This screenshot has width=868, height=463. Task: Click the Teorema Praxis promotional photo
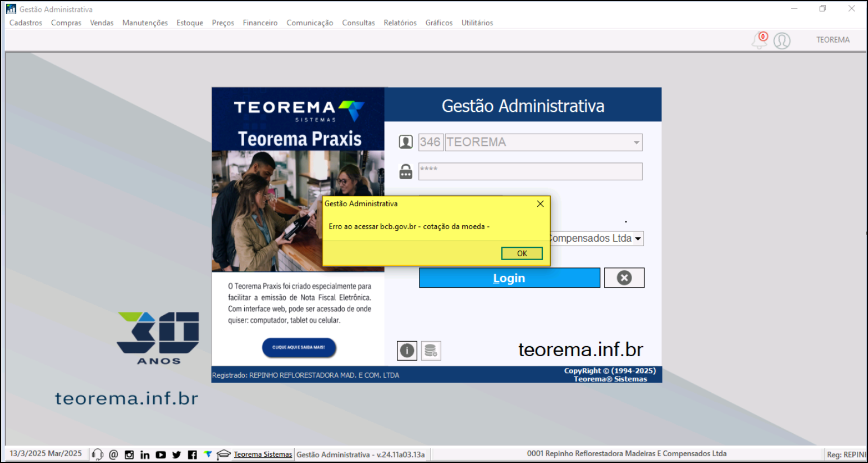click(298, 211)
